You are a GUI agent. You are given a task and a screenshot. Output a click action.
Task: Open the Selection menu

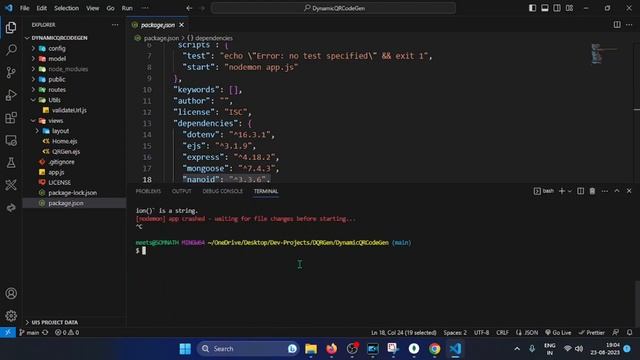click(x=67, y=8)
